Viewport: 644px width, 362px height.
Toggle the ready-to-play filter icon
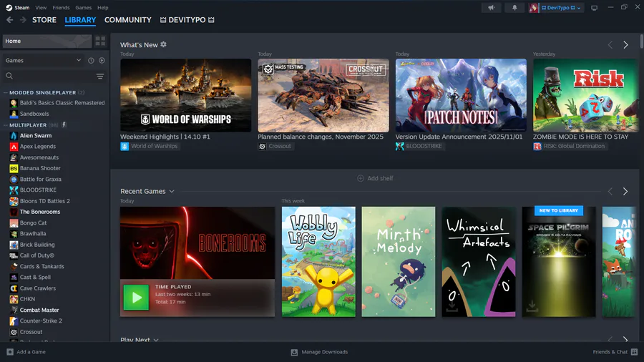coord(102,60)
